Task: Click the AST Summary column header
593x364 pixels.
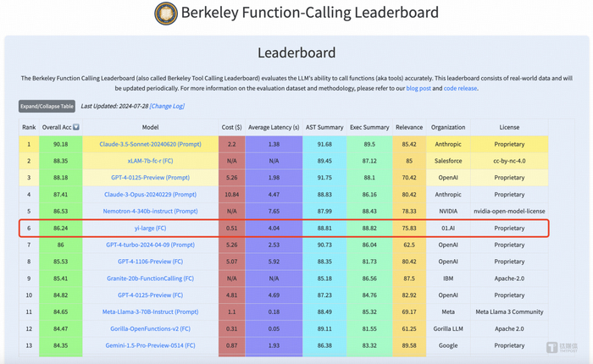Action: pyautogui.click(x=324, y=128)
